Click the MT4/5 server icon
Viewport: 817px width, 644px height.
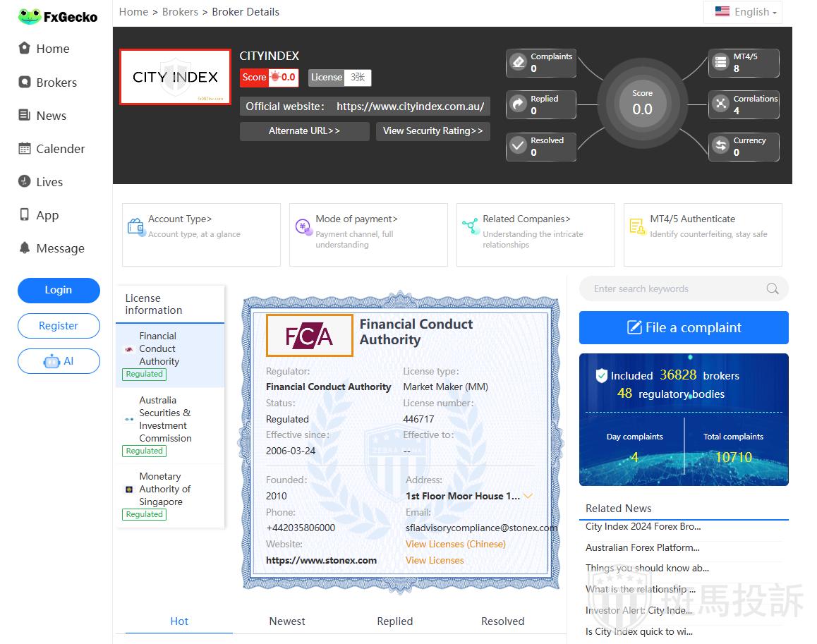[x=720, y=62]
